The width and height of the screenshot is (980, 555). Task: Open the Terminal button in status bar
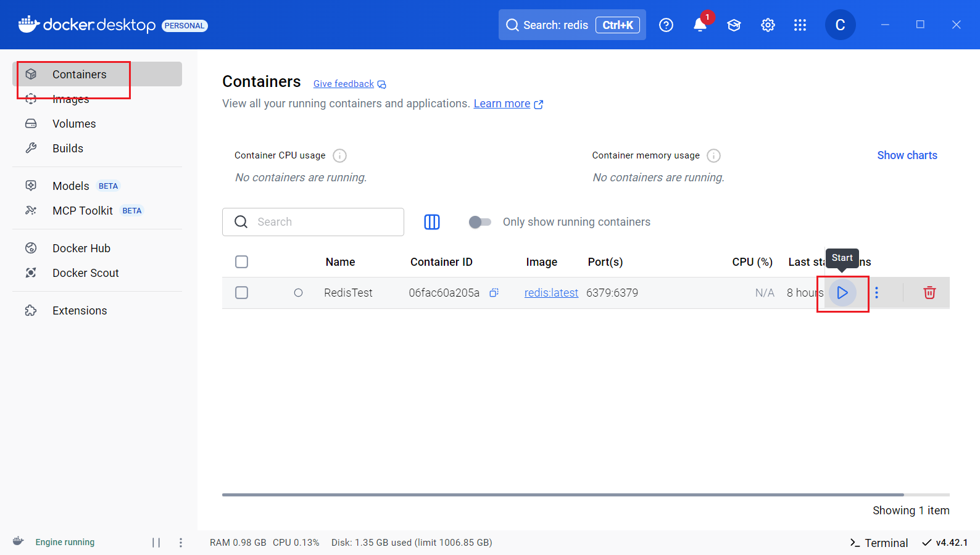[x=879, y=543]
